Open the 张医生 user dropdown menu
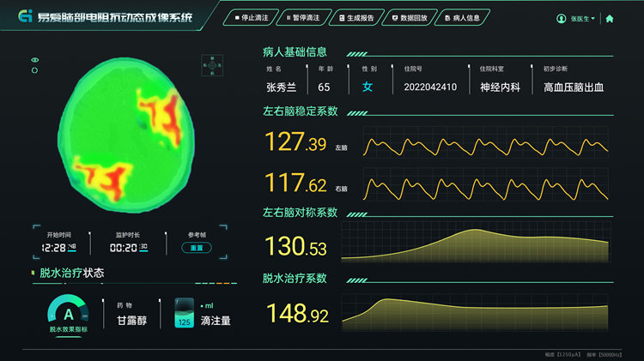This screenshot has width=644, height=361. tap(583, 18)
